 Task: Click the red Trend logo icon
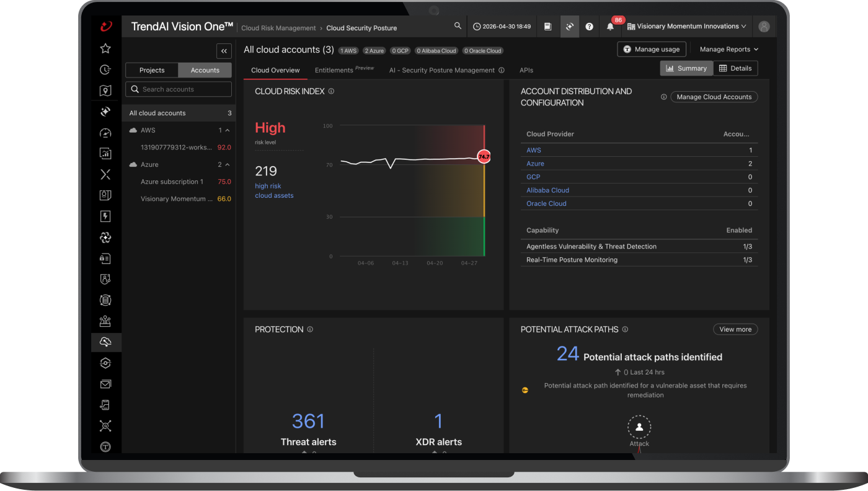[105, 26]
